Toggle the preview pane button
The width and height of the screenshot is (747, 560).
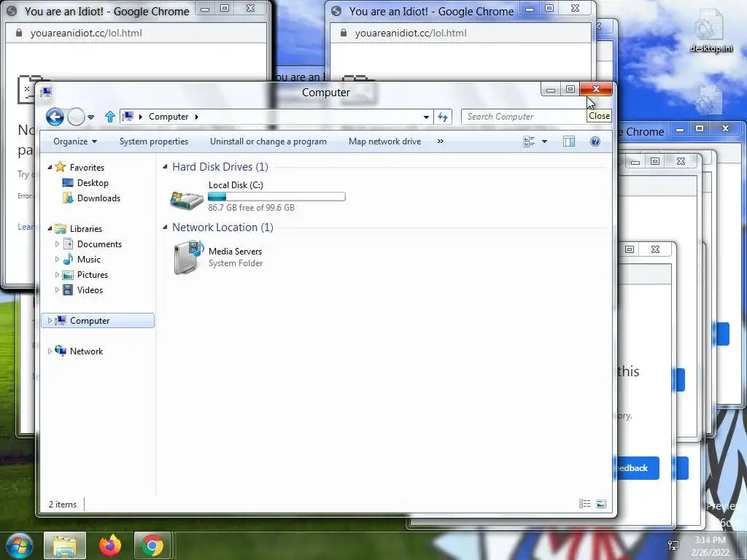[569, 141]
